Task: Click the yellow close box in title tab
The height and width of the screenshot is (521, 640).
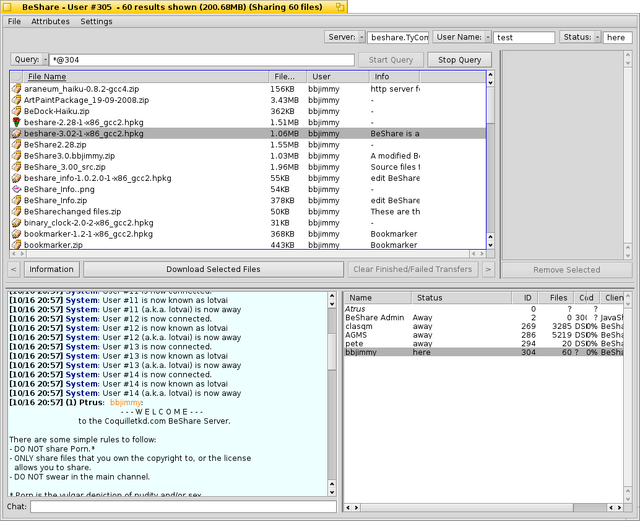Action: click(x=7, y=7)
